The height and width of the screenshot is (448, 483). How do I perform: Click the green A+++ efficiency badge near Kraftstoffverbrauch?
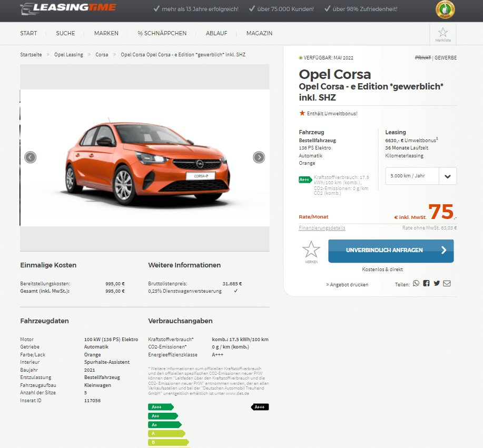[305, 180]
